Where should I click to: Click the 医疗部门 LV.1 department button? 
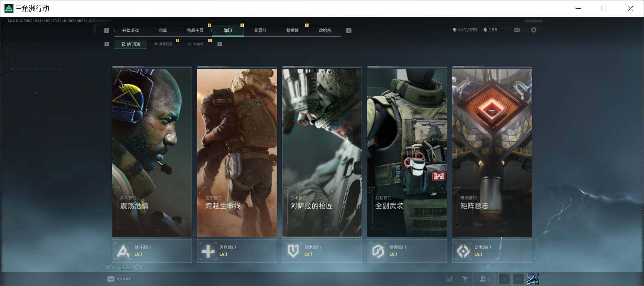(237, 251)
